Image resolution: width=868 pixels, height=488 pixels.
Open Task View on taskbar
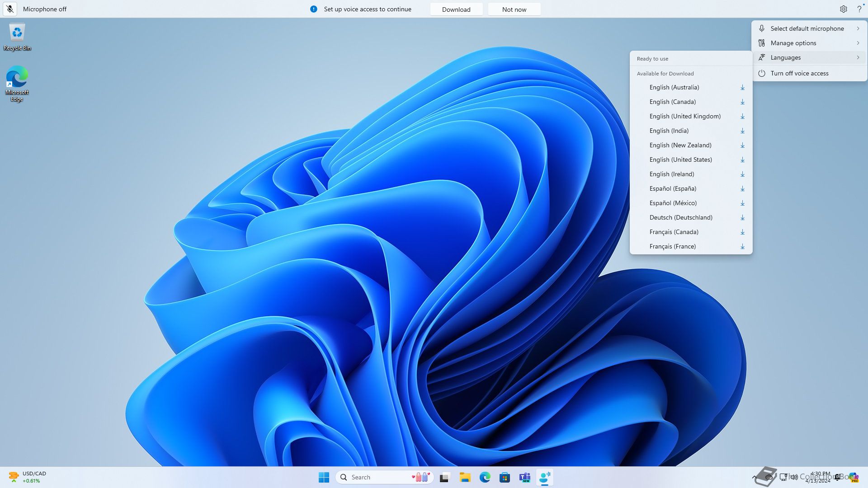pyautogui.click(x=445, y=477)
